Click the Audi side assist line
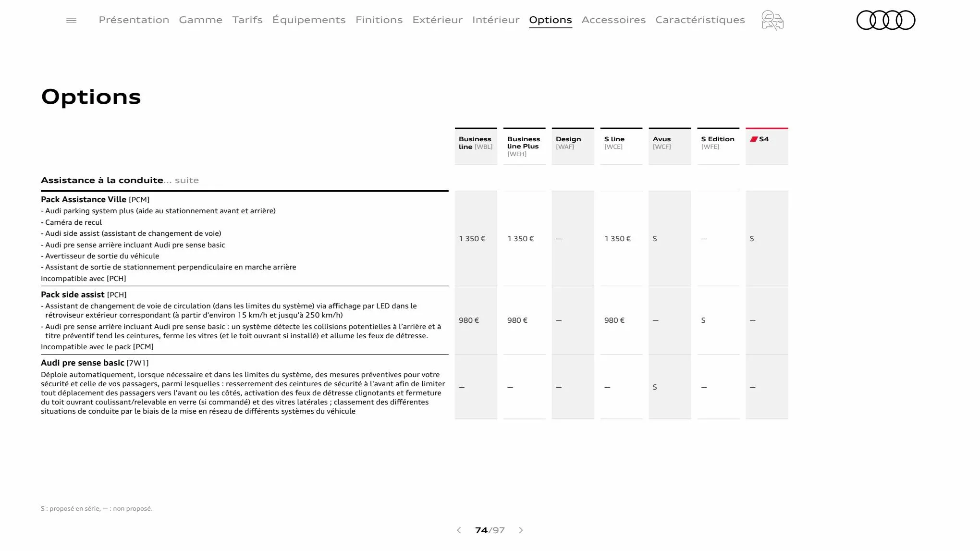 click(x=131, y=233)
